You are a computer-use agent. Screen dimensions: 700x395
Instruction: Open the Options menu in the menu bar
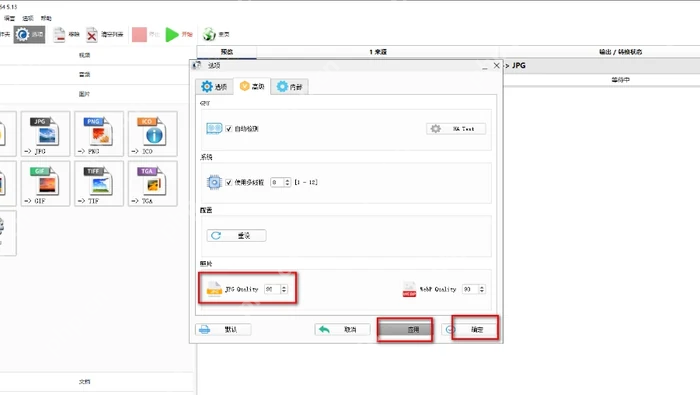click(28, 18)
